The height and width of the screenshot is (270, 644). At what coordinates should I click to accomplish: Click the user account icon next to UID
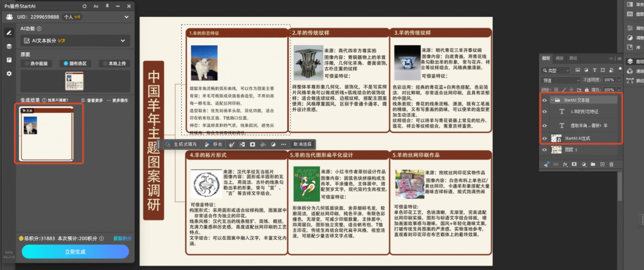9,17
